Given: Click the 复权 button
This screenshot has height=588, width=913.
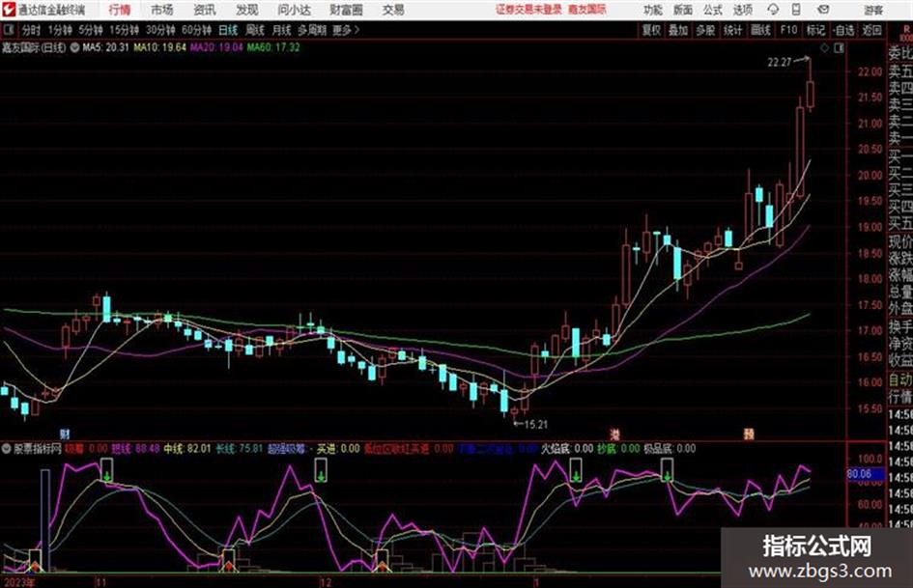Looking at the screenshot, I should click(x=651, y=30).
